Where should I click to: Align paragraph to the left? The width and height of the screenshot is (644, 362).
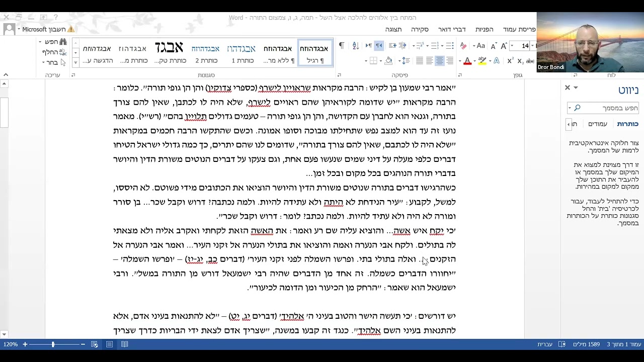430,61
